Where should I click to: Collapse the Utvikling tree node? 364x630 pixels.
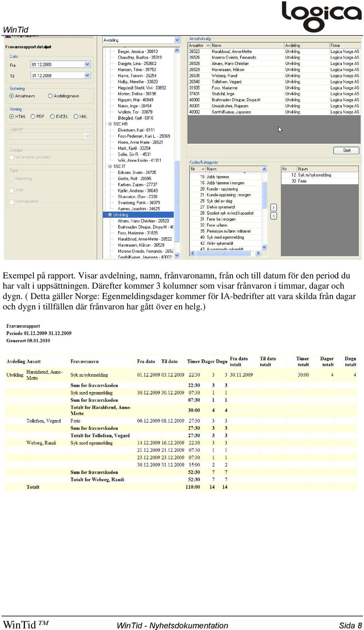point(110,215)
